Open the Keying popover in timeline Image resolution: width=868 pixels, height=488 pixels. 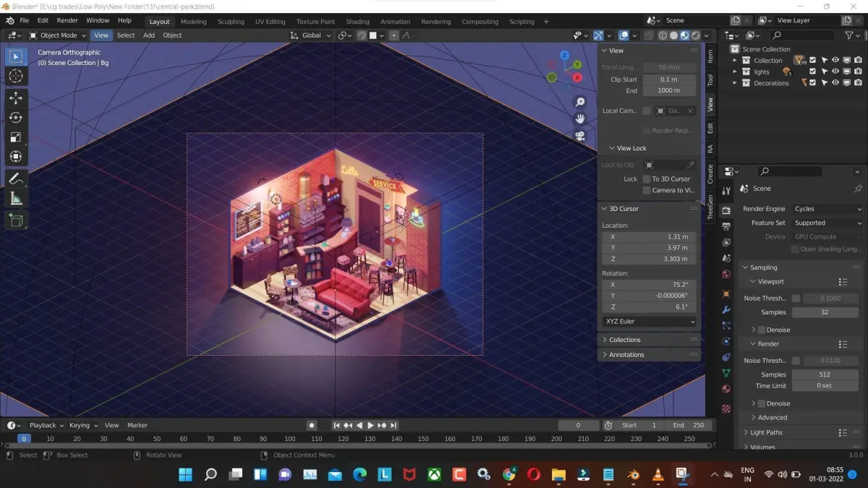pos(83,426)
